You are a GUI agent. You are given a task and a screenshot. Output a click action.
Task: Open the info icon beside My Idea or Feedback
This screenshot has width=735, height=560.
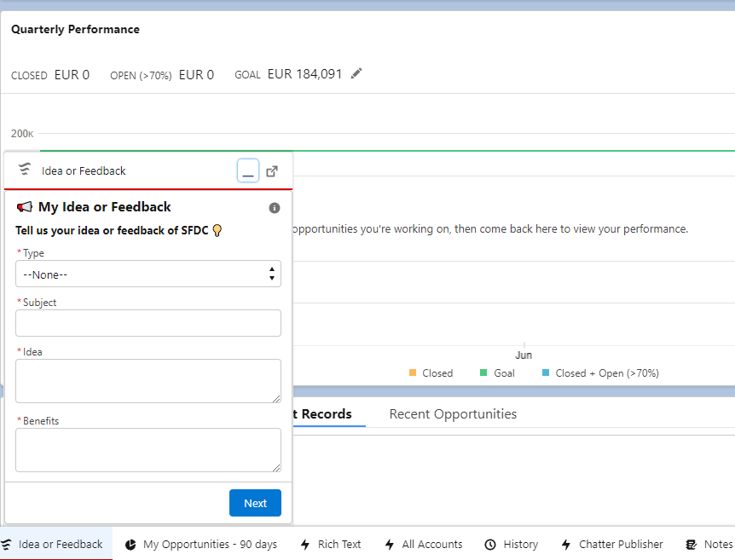tap(275, 208)
